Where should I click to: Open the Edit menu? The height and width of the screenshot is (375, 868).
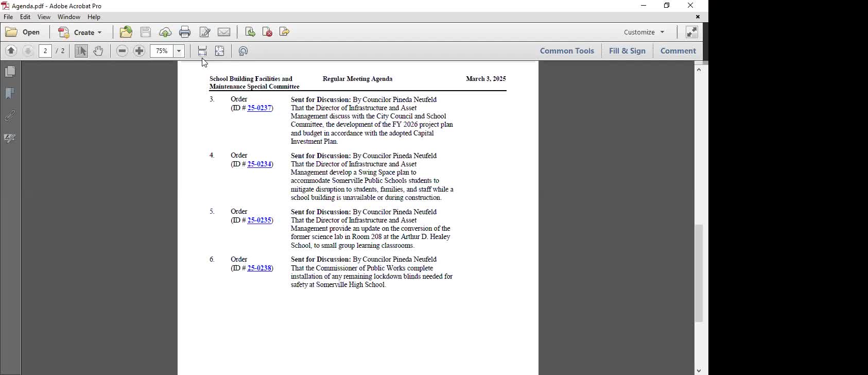[x=25, y=17]
